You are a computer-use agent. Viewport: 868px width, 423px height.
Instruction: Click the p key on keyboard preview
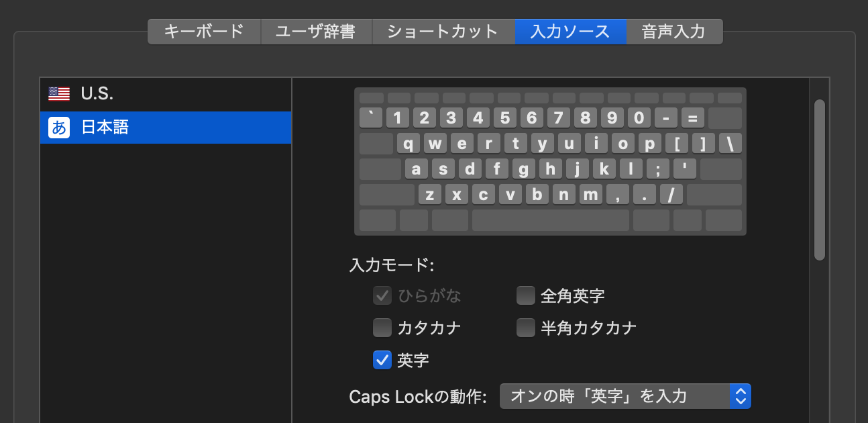pos(650,144)
